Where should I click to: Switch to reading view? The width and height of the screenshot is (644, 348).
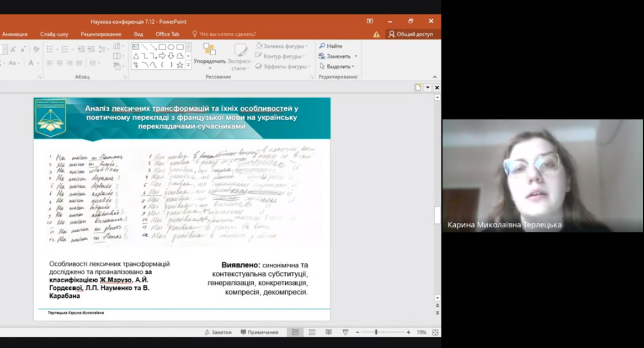(x=329, y=332)
